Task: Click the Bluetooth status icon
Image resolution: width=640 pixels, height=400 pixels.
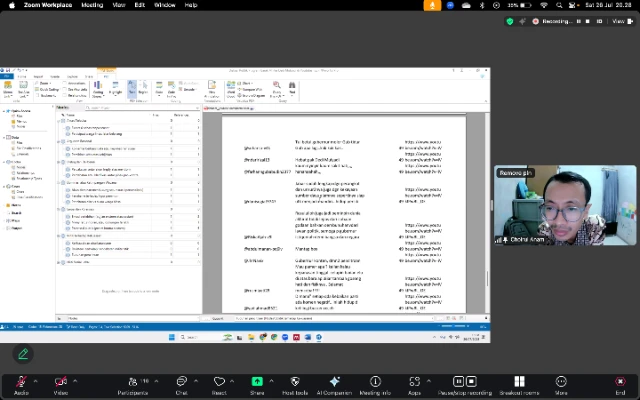Action: (482, 5)
